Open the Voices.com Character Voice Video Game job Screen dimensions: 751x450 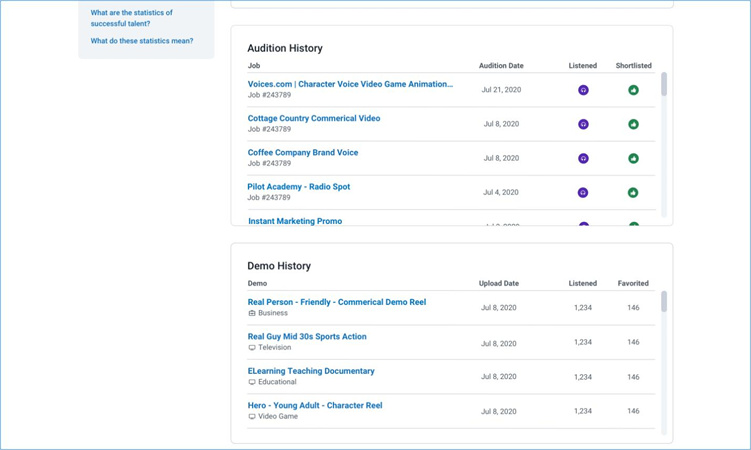point(350,85)
